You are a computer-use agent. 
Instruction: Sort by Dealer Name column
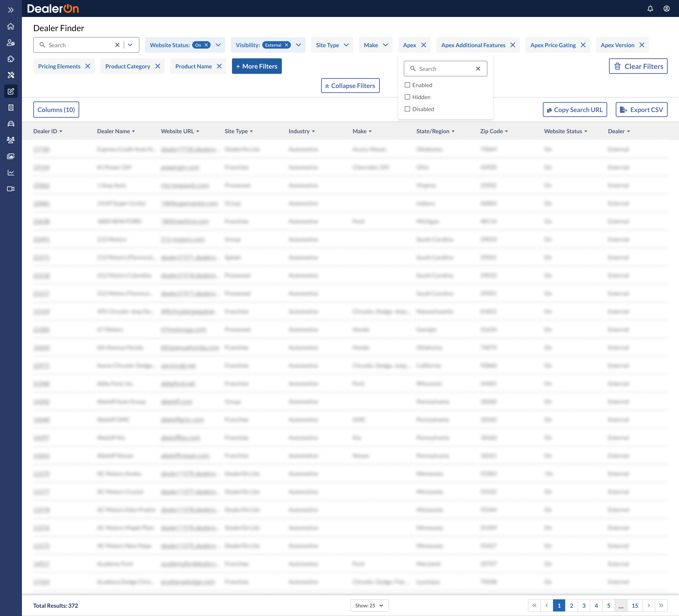pyautogui.click(x=116, y=131)
